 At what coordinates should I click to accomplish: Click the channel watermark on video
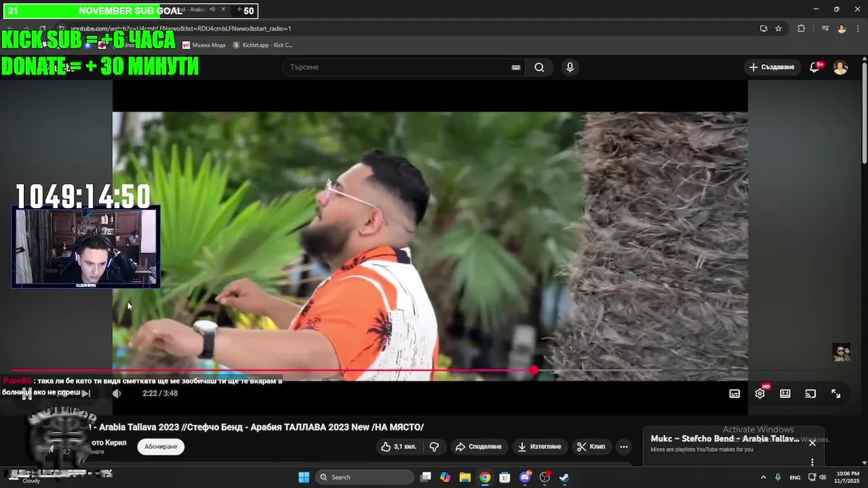pos(842,352)
